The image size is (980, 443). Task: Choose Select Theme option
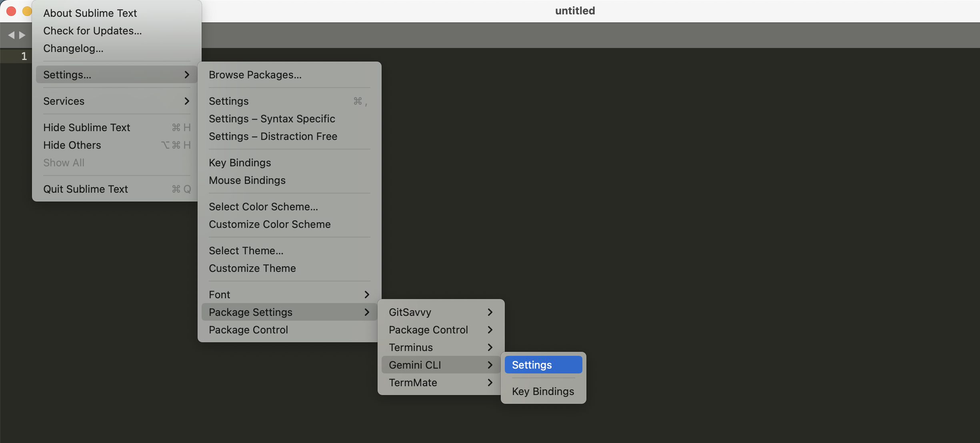point(246,250)
